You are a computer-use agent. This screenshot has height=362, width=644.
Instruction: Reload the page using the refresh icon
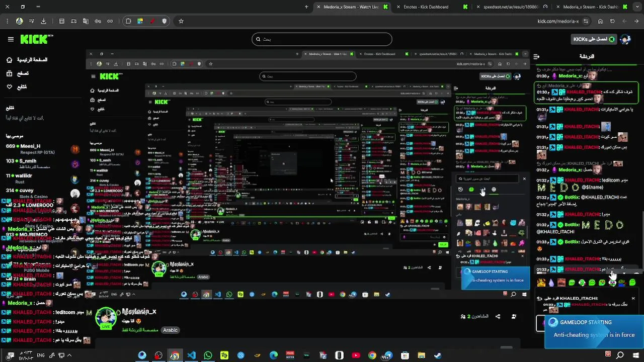(x=612, y=21)
